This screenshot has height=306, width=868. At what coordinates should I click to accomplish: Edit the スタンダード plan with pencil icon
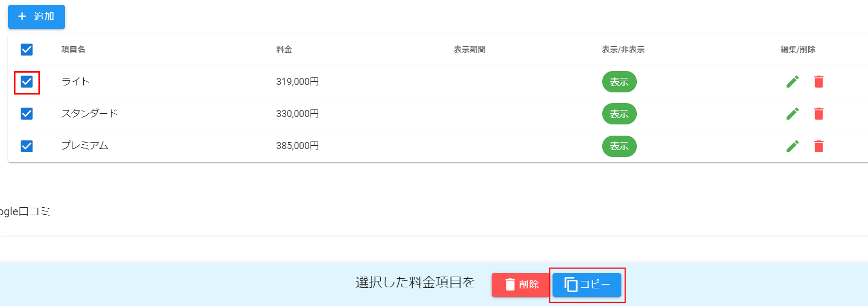[792, 114]
